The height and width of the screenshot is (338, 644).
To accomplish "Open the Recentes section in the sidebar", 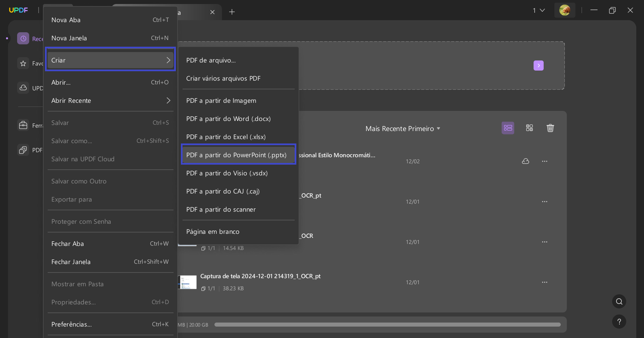I will (x=23, y=38).
